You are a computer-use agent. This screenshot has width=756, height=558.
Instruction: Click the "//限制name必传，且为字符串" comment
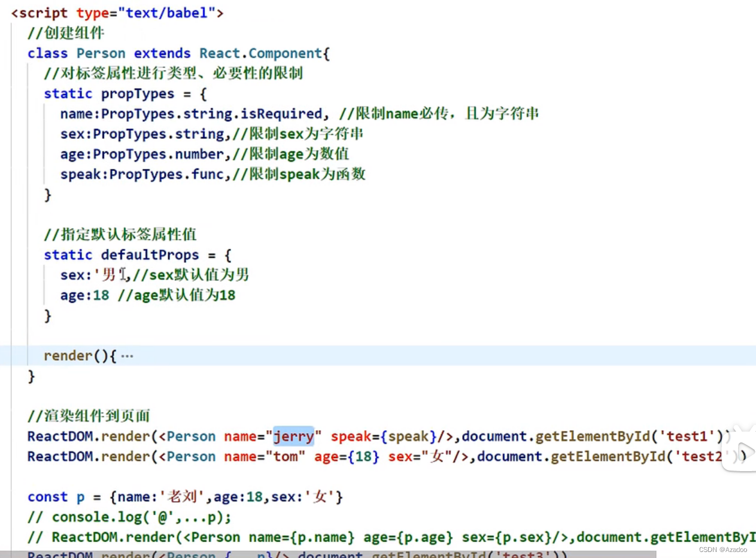click(x=439, y=114)
